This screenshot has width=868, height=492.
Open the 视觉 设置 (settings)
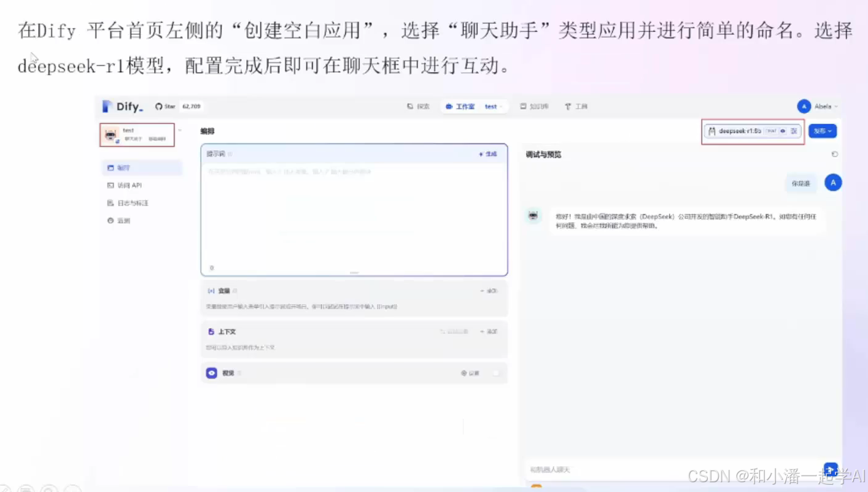(470, 373)
